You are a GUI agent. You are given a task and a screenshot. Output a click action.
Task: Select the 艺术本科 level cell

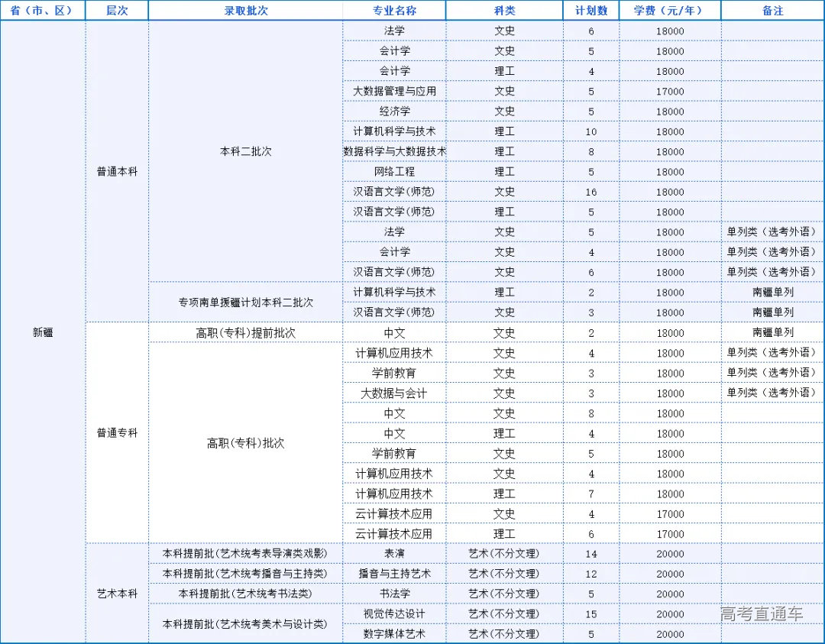[x=116, y=594]
